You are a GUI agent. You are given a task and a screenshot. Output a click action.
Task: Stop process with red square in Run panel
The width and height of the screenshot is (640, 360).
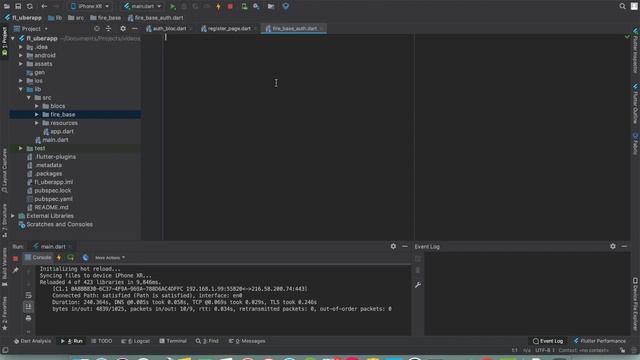pos(16,258)
